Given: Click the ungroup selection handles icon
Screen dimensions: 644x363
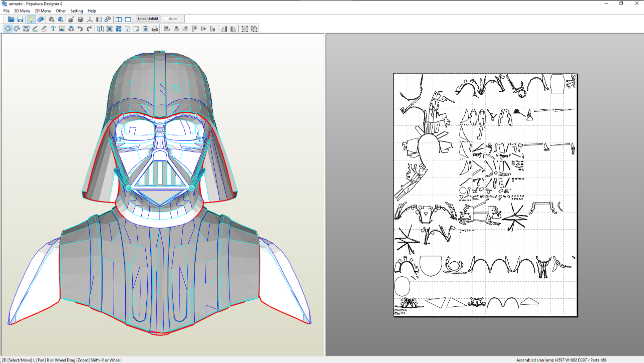Looking at the screenshot, I should coord(254,29).
